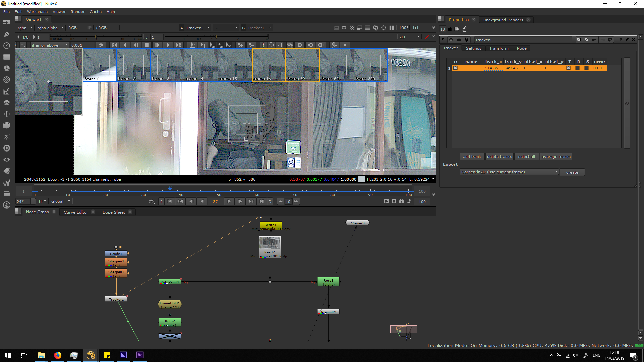
Task: Clear properties bin with the X icon
Action: (x=457, y=29)
